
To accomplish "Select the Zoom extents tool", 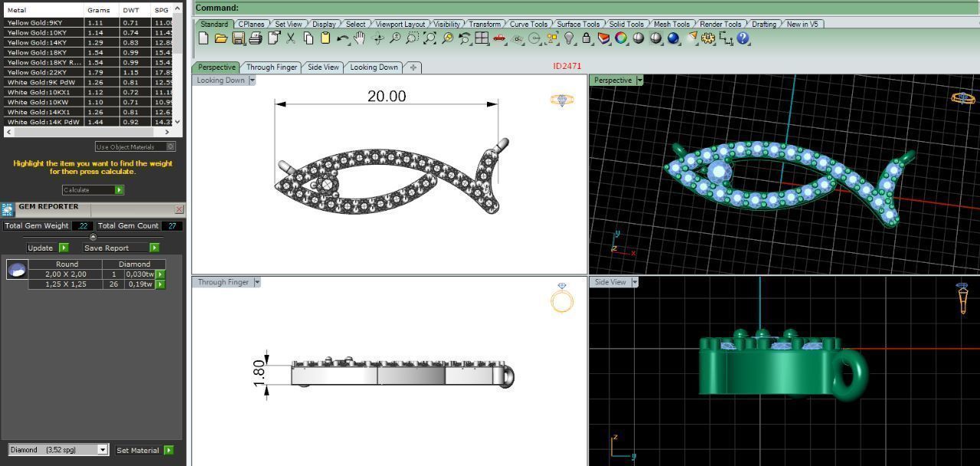I will pyautogui.click(x=430, y=38).
